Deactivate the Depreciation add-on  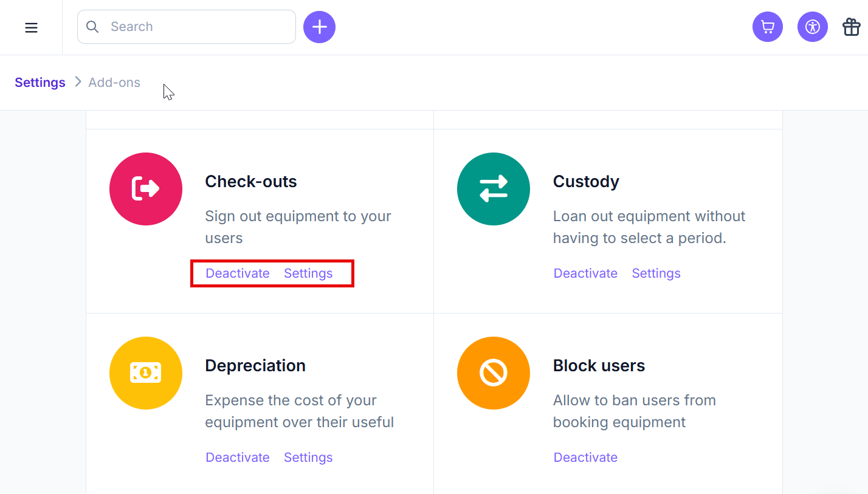pyautogui.click(x=238, y=458)
